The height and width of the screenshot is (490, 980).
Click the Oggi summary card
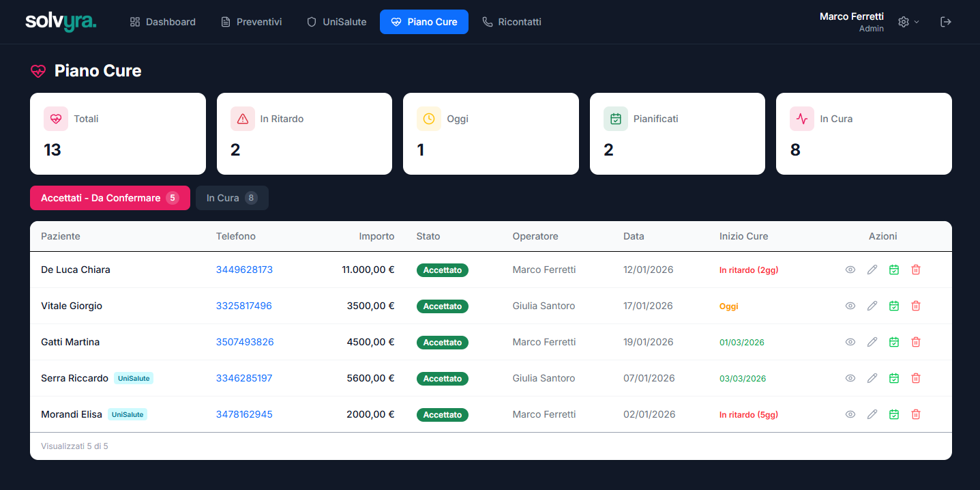(490, 134)
